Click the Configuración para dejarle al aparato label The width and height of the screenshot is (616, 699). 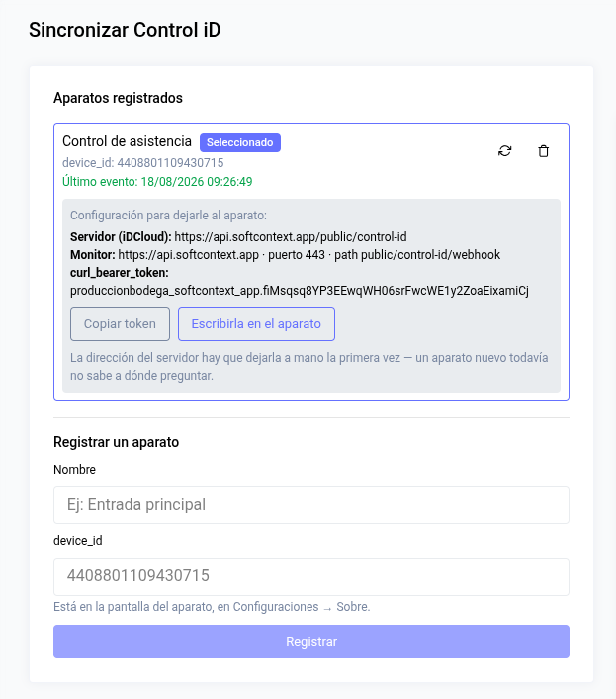(168, 216)
